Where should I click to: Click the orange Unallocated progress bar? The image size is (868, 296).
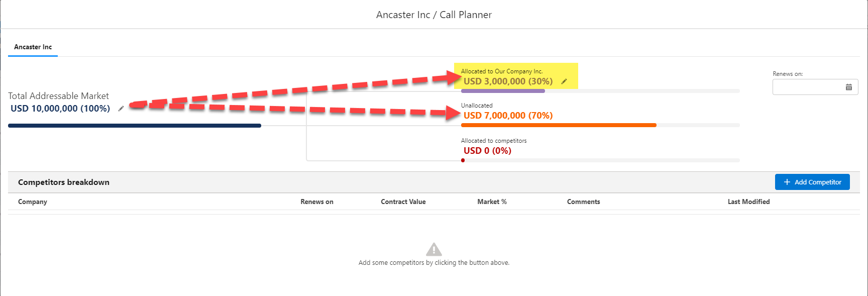point(559,125)
